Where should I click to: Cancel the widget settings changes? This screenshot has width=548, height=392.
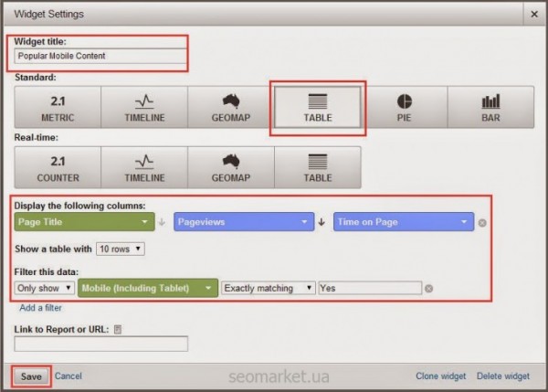[68, 376]
